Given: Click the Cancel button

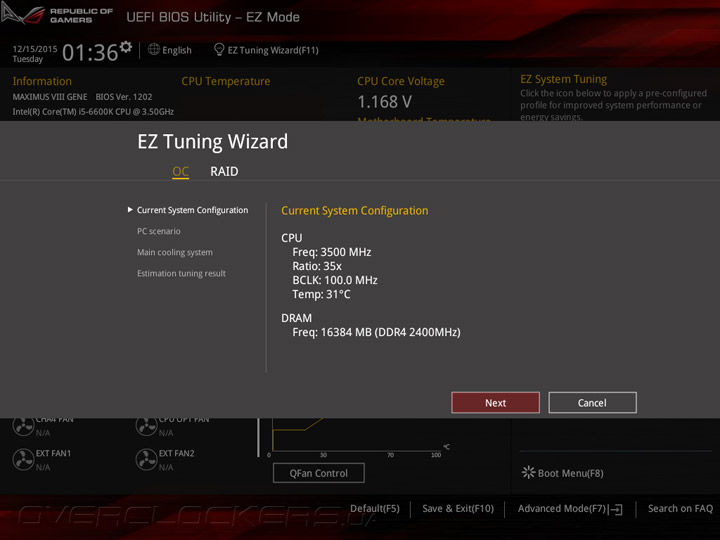Looking at the screenshot, I should (x=592, y=403).
